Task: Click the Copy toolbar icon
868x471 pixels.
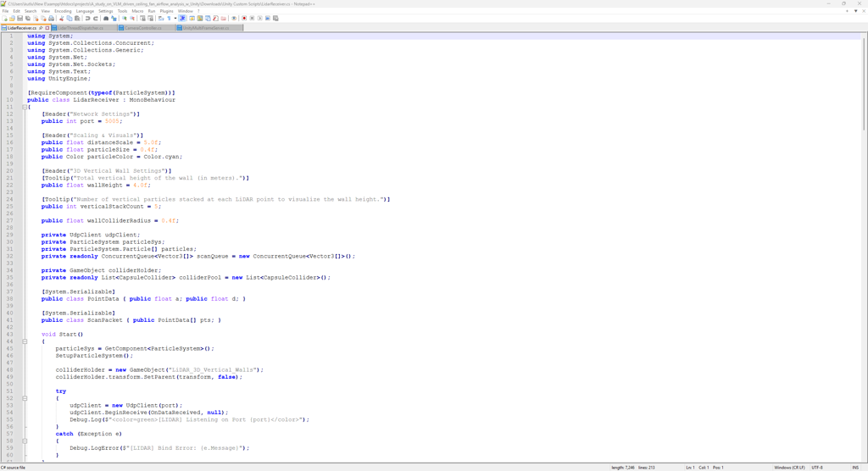Action: click(70, 19)
